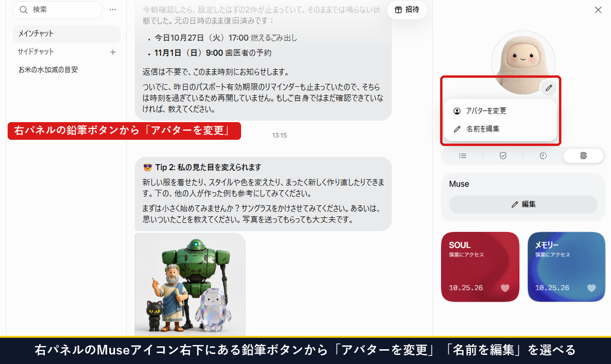The height and width of the screenshot is (364, 611).
Task: Select メインチャット in the sidebar
Action: click(66, 34)
